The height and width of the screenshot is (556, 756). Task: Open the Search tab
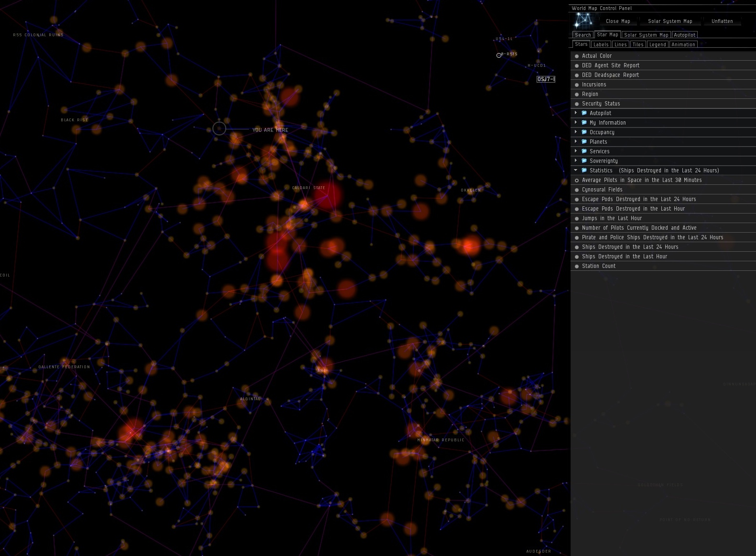[x=583, y=35]
